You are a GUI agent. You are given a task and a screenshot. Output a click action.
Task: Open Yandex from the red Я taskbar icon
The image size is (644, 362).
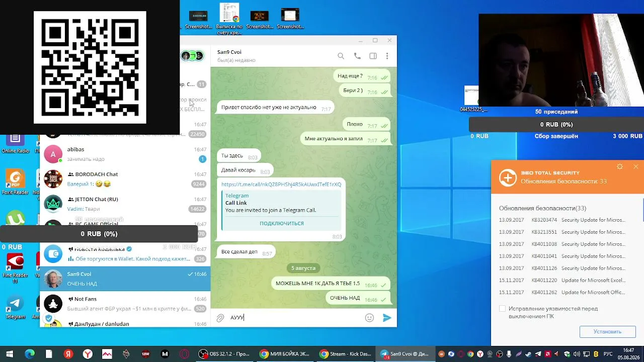coord(68,354)
